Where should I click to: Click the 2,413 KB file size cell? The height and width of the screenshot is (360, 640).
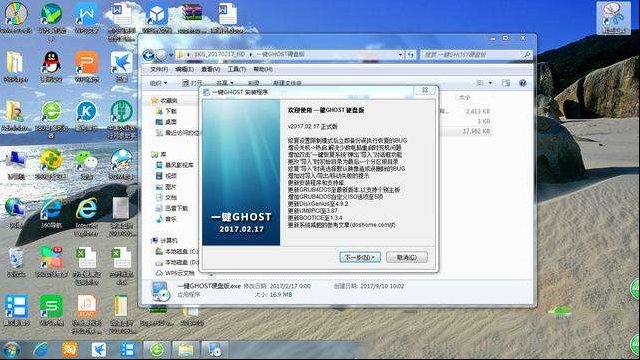[478, 111]
